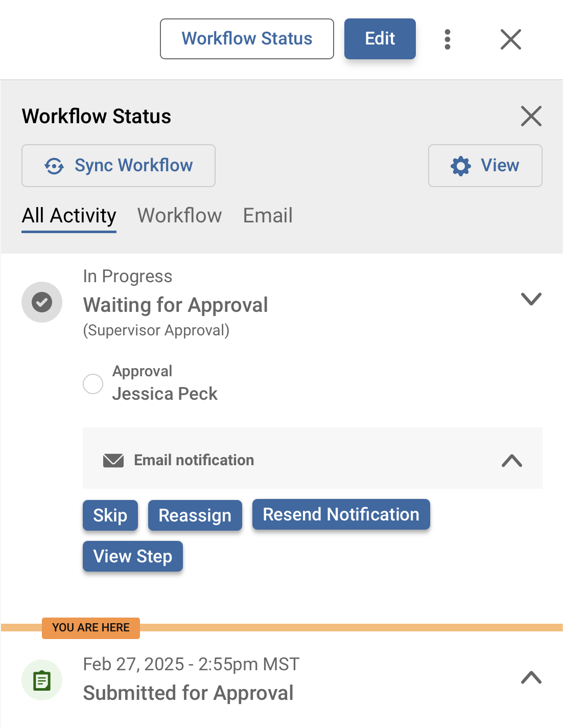This screenshot has width=563, height=728.
Task: Collapse the Email notification section
Action: pyautogui.click(x=511, y=461)
